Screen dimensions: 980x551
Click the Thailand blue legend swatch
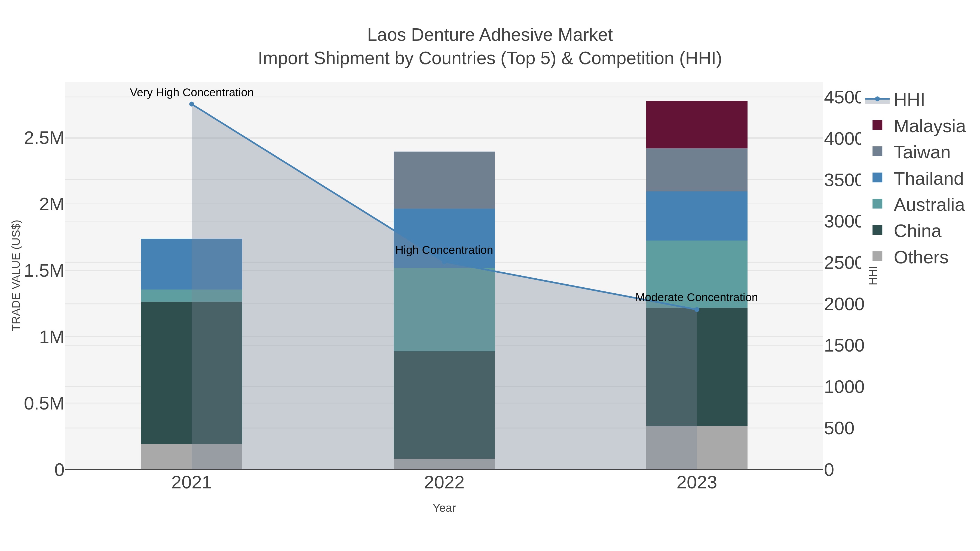click(877, 178)
